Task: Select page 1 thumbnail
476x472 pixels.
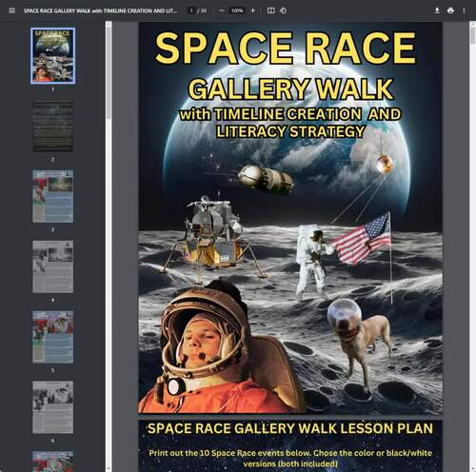Action: tap(53, 55)
